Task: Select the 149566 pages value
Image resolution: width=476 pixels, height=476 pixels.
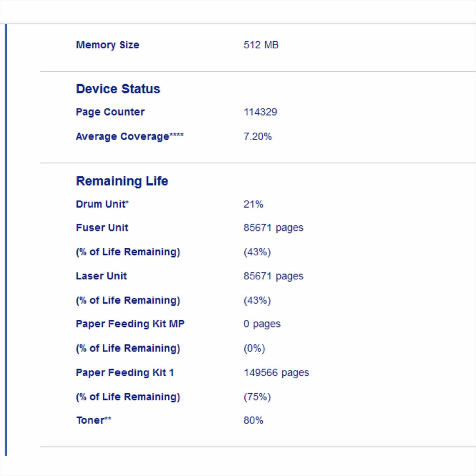Action: [x=276, y=373]
